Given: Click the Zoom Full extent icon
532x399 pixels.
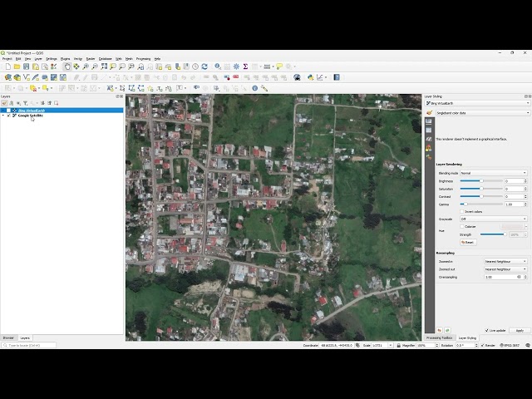Looking at the screenshot, I should (x=104, y=66).
